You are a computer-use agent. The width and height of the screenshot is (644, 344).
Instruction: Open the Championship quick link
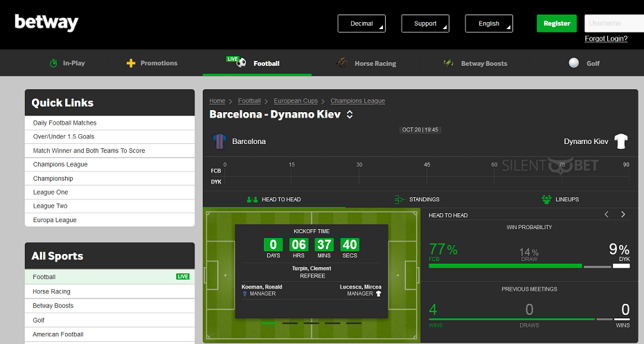click(109, 179)
